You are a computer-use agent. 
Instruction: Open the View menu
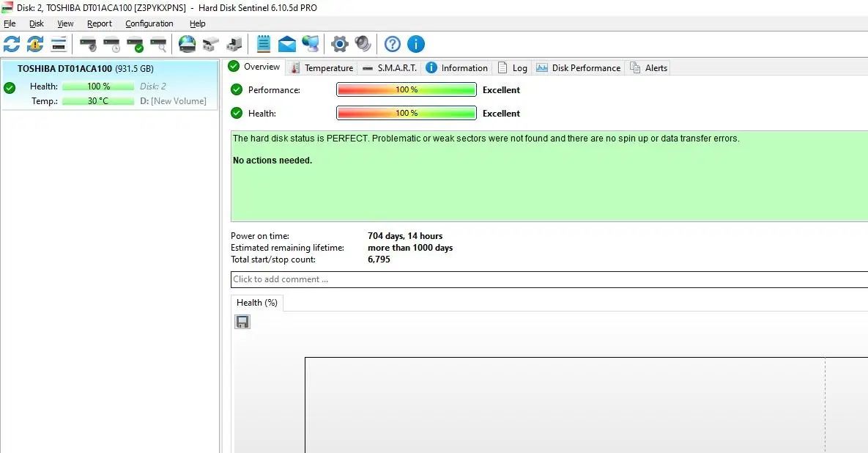click(x=65, y=23)
